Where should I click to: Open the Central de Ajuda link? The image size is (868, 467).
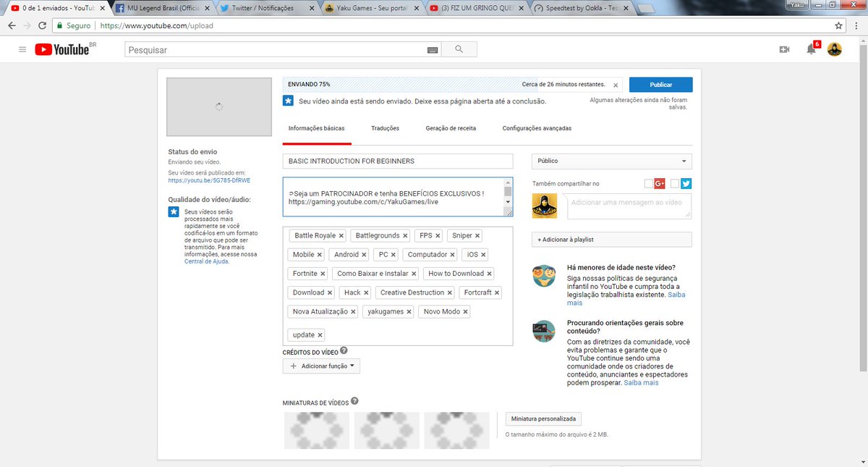pyautogui.click(x=206, y=261)
